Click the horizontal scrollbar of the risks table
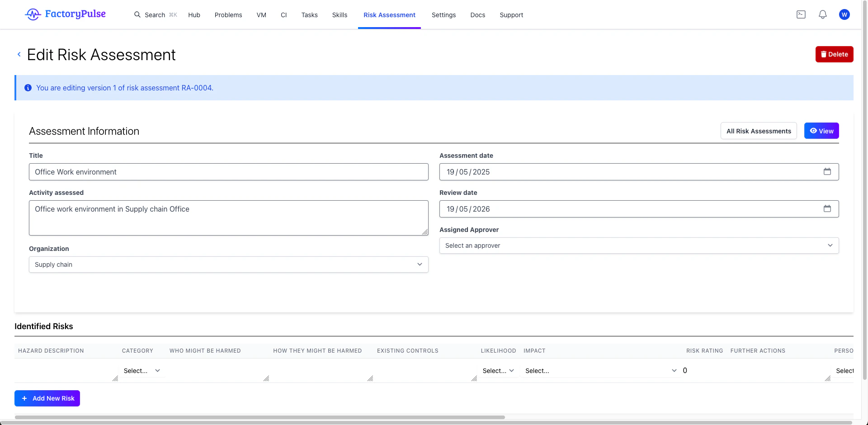The image size is (868, 425). pyautogui.click(x=259, y=417)
